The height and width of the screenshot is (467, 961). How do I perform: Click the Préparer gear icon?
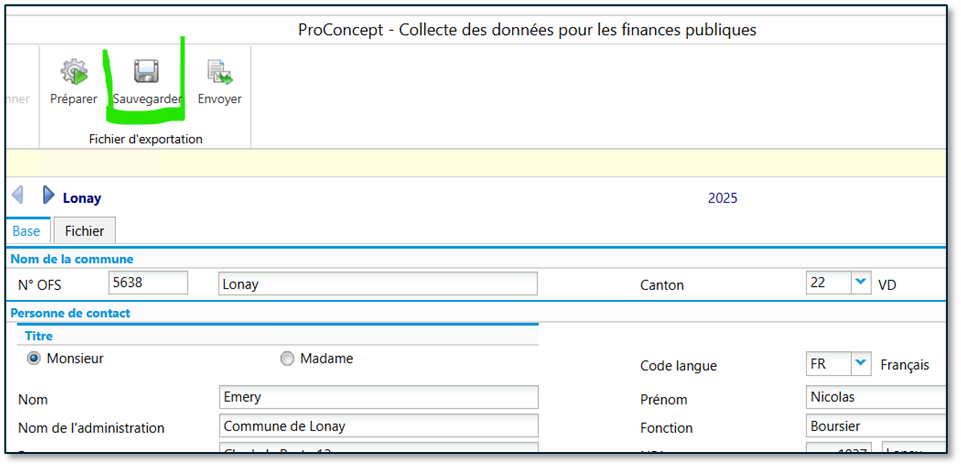click(74, 73)
